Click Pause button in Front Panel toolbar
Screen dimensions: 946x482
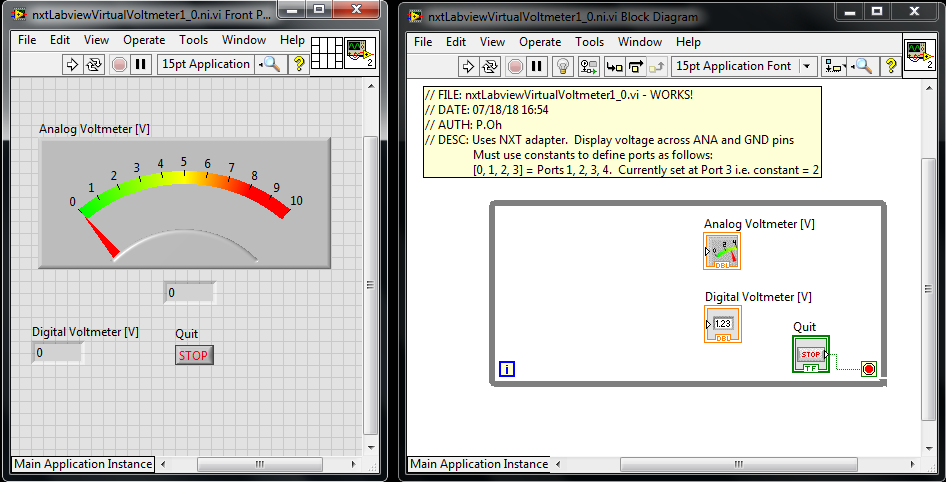point(141,64)
